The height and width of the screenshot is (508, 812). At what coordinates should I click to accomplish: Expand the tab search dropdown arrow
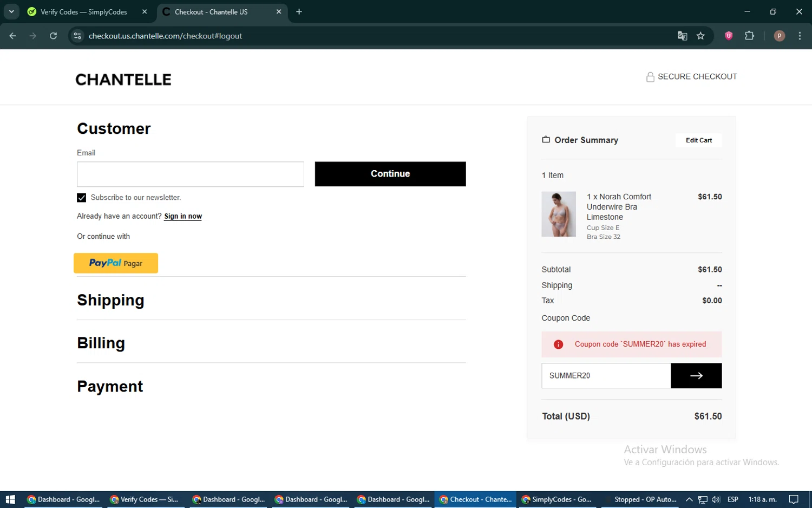[11, 11]
